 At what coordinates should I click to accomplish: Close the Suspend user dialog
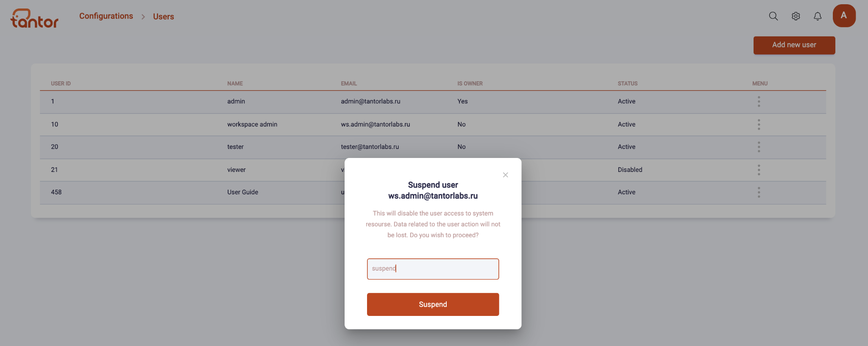coord(505,175)
